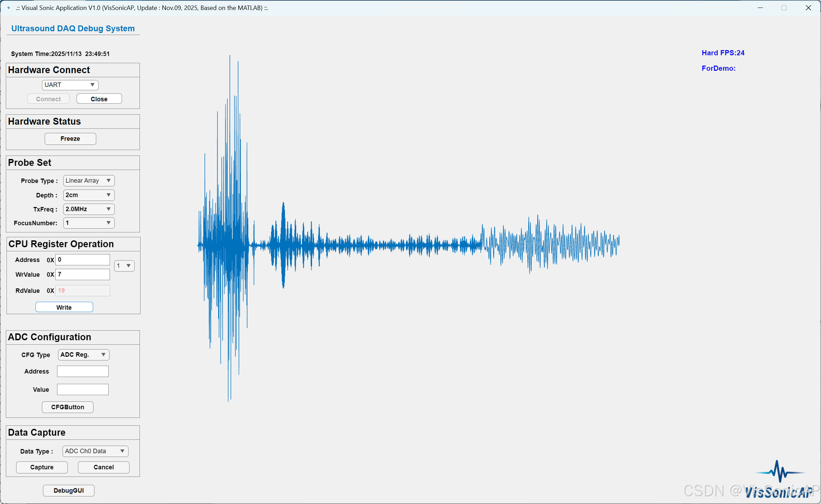The height and width of the screenshot is (504, 821).
Task: Expand the Probe Type dropdown
Action: (89, 181)
